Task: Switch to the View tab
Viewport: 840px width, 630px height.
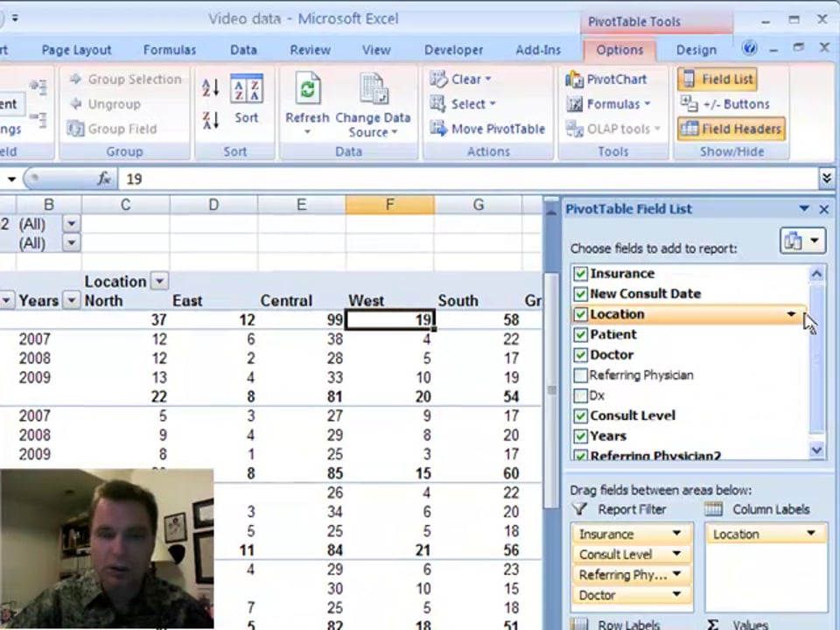Action: coord(376,50)
